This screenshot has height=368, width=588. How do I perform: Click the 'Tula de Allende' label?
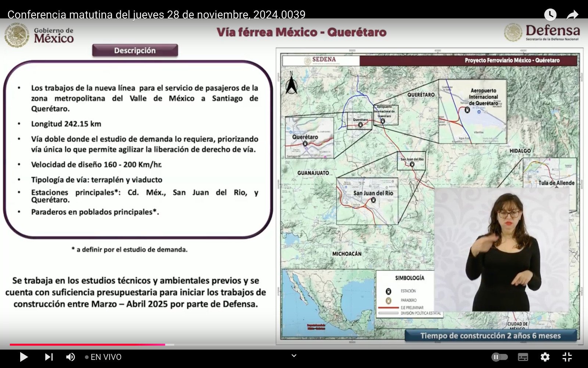click(556, 183)
